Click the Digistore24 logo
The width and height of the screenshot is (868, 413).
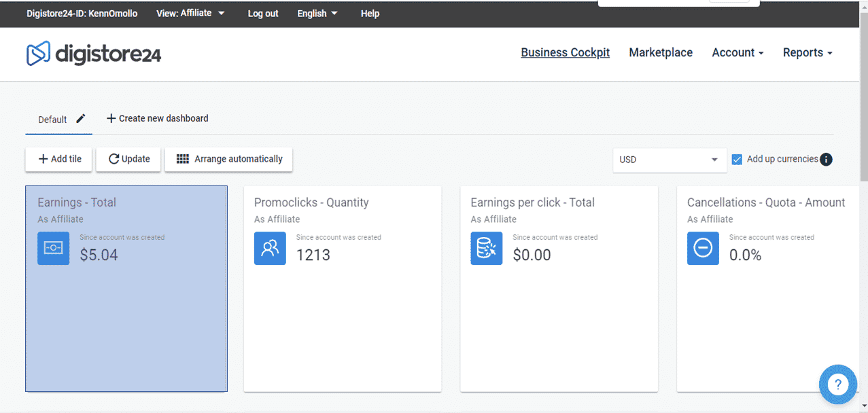pos(94,54)
